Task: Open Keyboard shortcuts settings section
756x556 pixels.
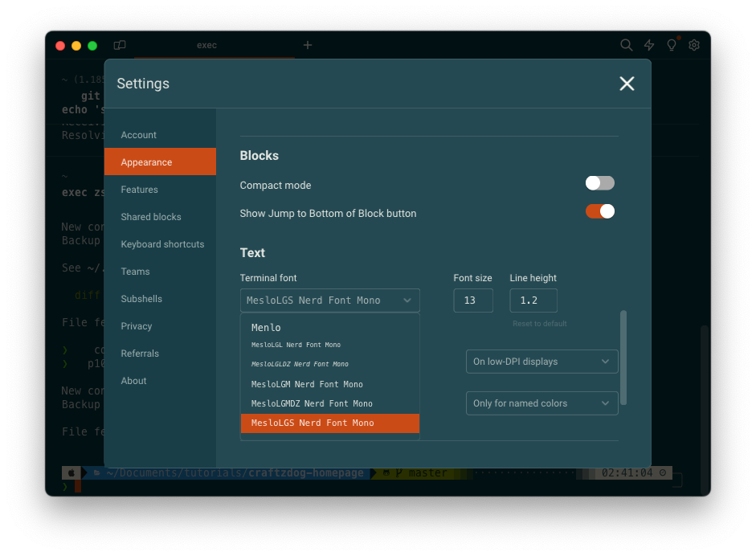Action: pyautogui.click(x=160, y=244)
